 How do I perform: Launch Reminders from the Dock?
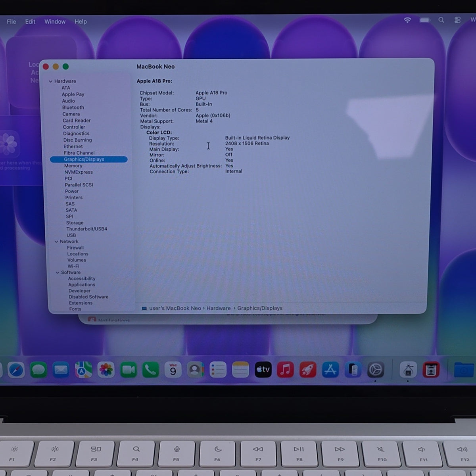point(218,370)
